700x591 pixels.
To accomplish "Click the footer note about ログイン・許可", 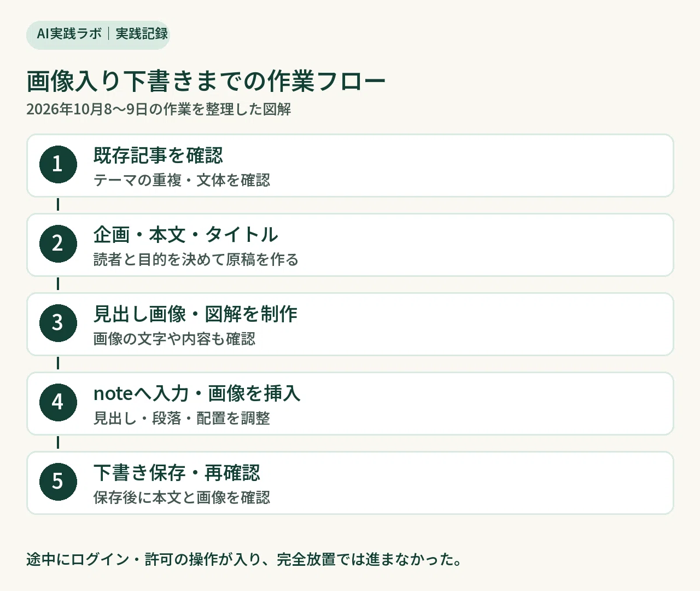I will (x=244, y=559).
